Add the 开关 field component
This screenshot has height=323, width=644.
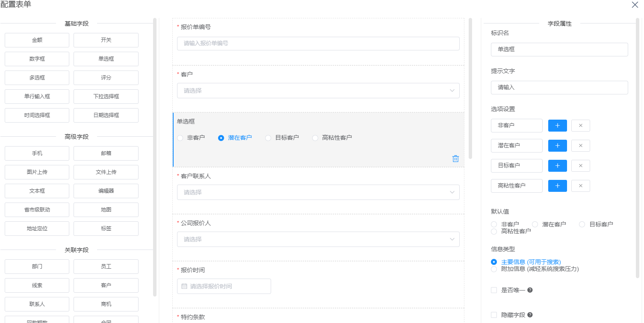tap(106, 40)
